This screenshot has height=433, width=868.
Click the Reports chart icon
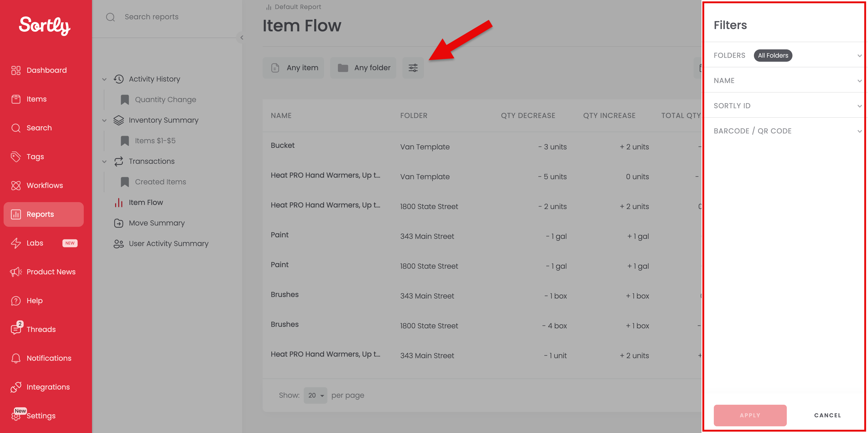point(16,214)
